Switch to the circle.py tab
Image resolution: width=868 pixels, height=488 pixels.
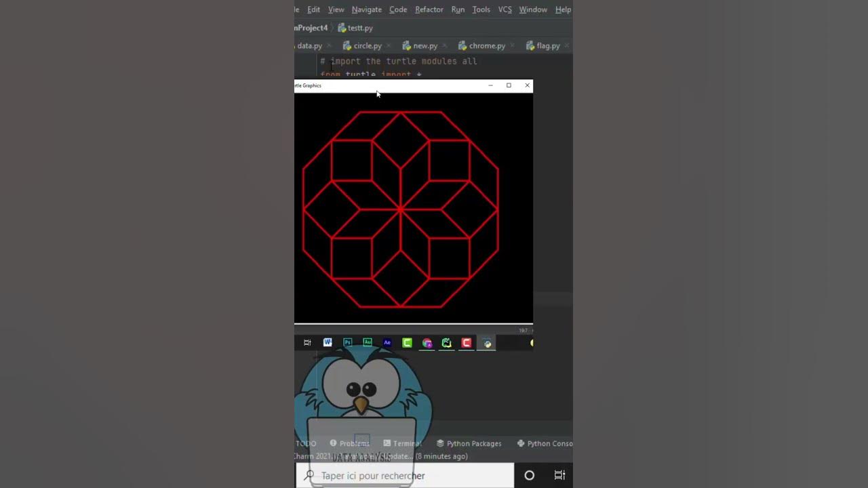(x=367, y=46)
